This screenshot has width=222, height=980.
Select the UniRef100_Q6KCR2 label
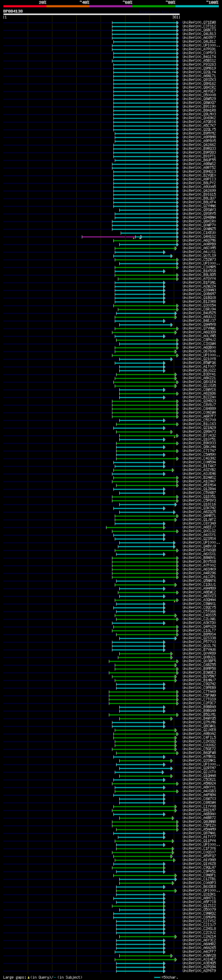pyautogui.click(x=199, y=87)
